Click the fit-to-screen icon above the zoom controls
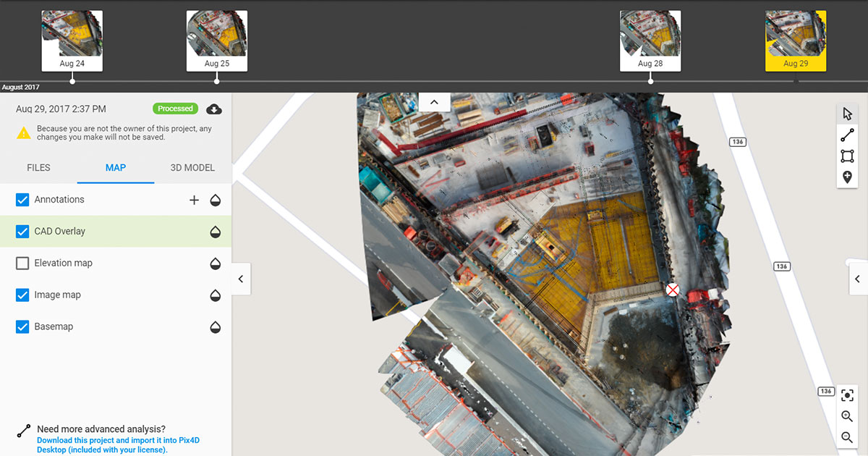The width and height of the screenshot is (868, 456). 847,395
